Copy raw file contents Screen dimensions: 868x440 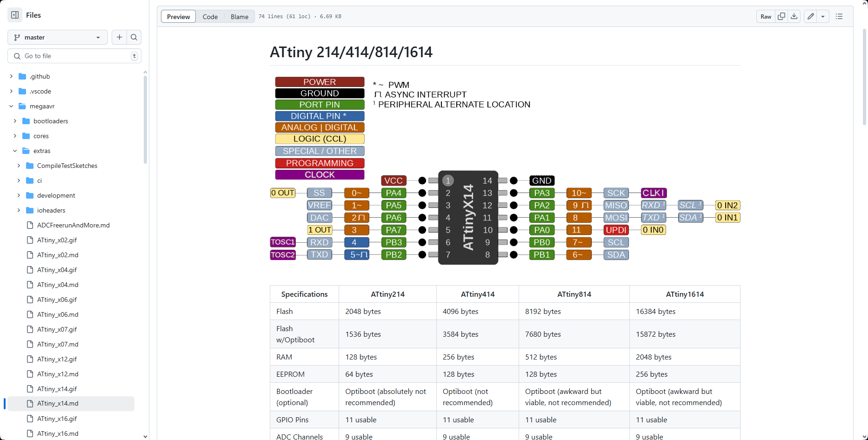pyautogui.click(x=781, y=16)
